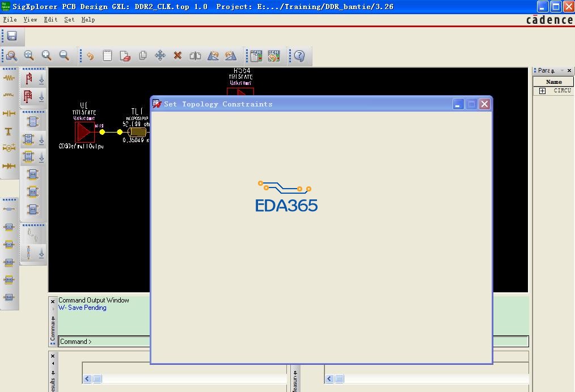The image size is (575, 392).
Task: Open dropdown beside differential IO cell icon
Action: tap(41, 97)
